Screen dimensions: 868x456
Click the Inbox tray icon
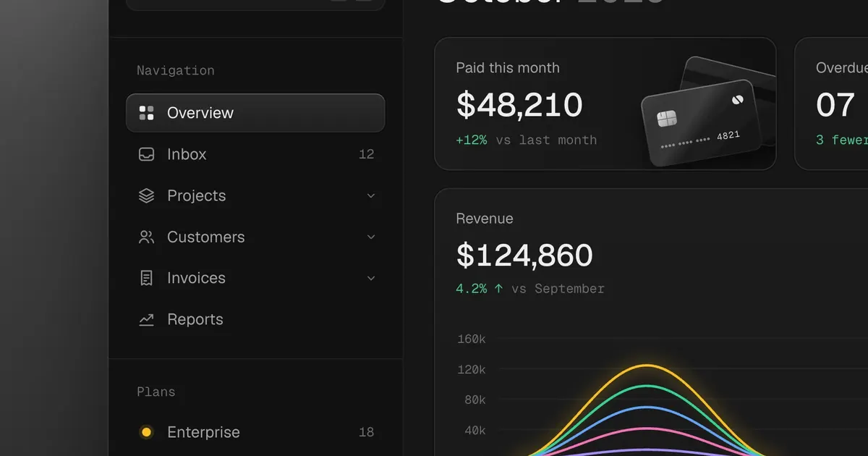click(147, 154)
